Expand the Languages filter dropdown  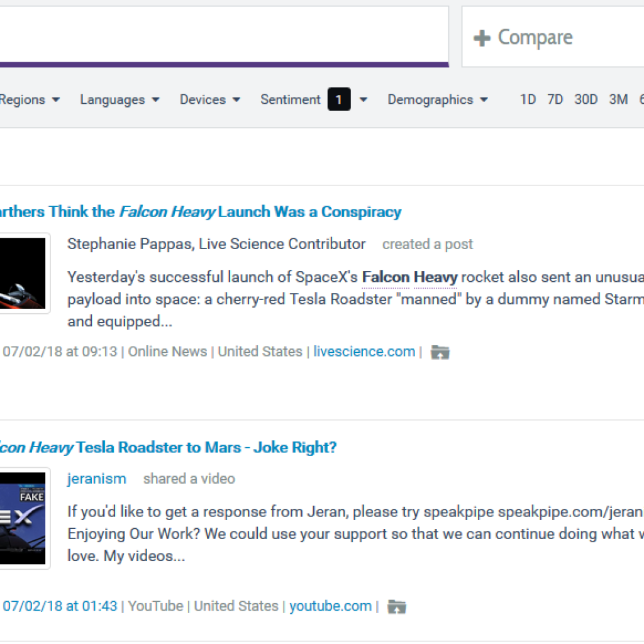(119, 99)
